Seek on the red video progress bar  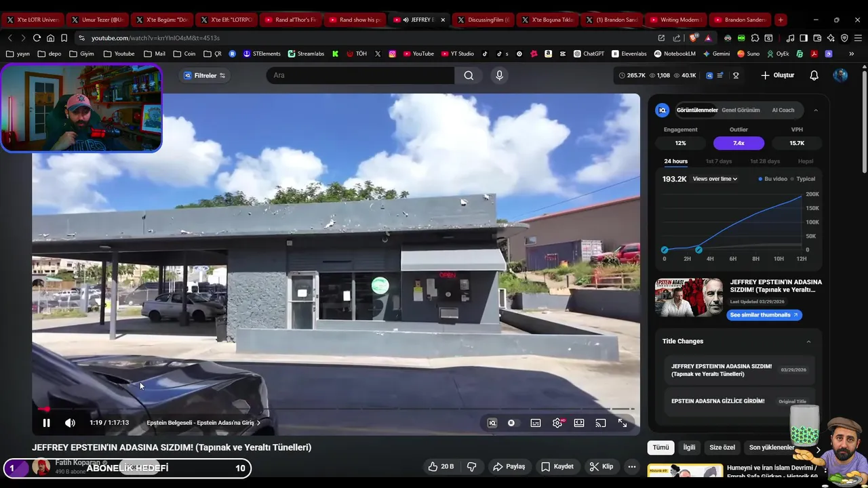click(x=336, y=409)
